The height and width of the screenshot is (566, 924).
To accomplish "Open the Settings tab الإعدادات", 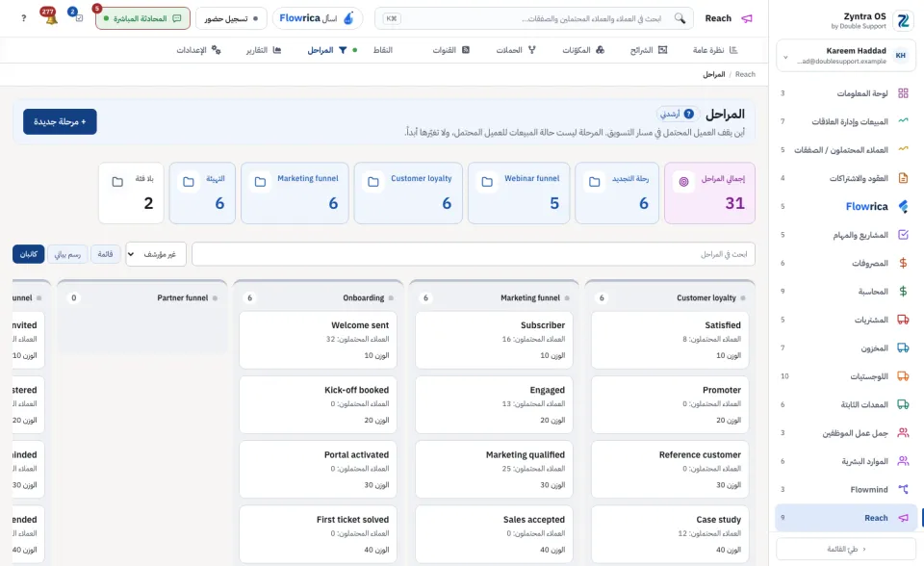I will (x=198, y=50).
